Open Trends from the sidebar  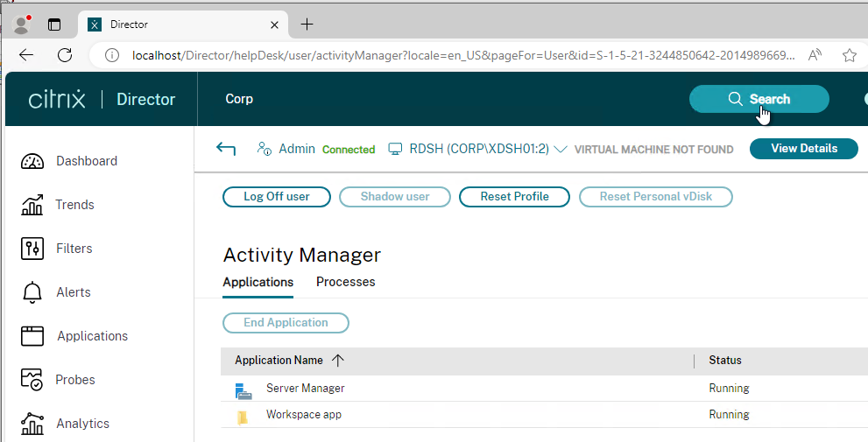[x=74, y=205]
